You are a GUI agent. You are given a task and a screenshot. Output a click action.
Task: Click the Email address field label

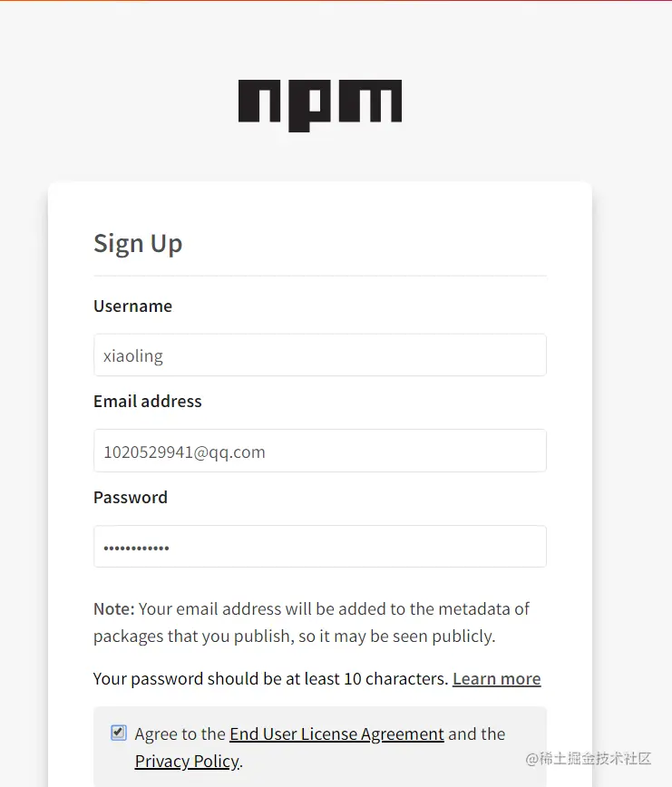tap(147, 402)
